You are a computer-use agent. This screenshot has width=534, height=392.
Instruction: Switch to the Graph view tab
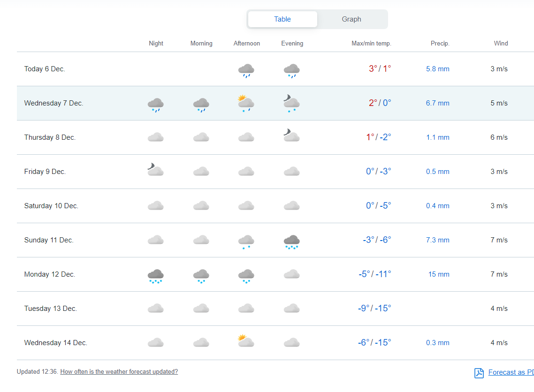(x=351, y=19)
